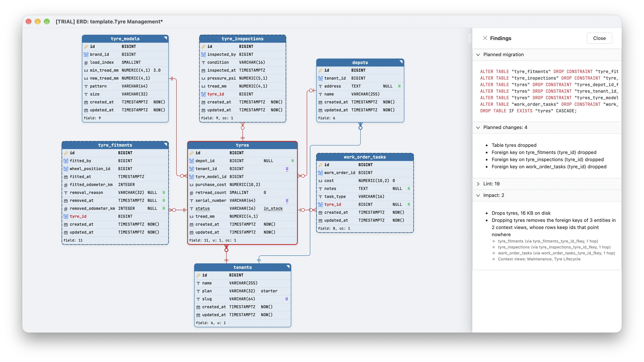Viewport: 644px width, 362px height.
Task: Click the underlined in_stock default value
Action: (x=273, y=208)
